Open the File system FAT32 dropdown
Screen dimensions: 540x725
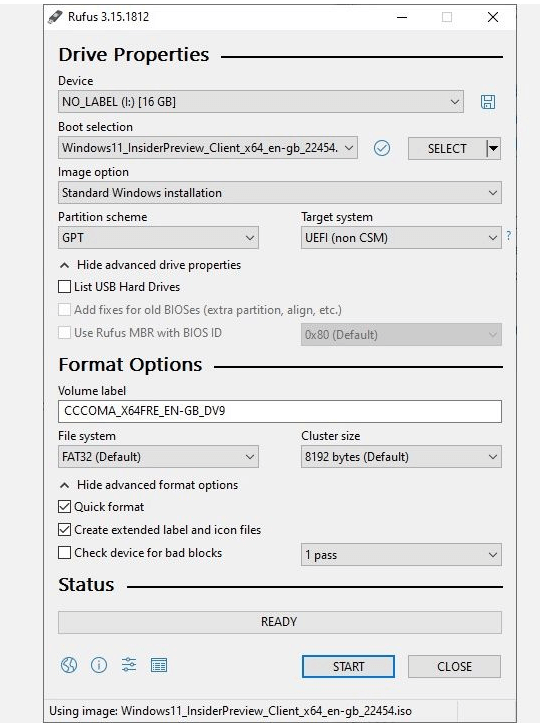click(158, 457)
